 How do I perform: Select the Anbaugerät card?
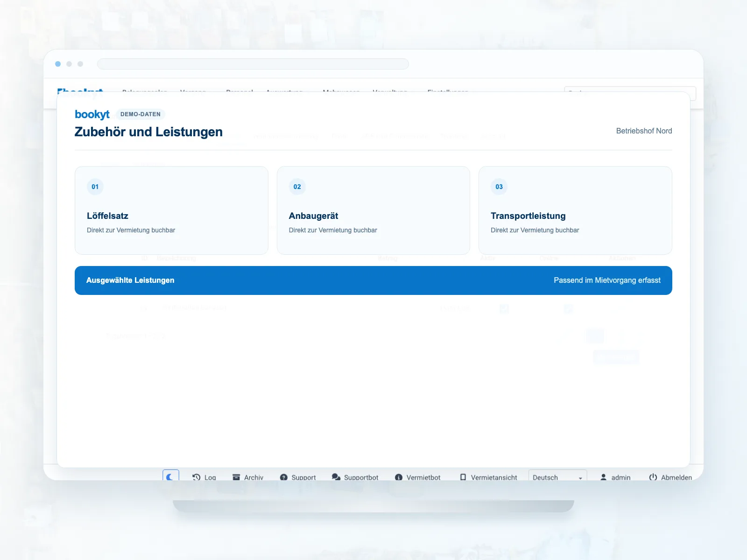373,210
